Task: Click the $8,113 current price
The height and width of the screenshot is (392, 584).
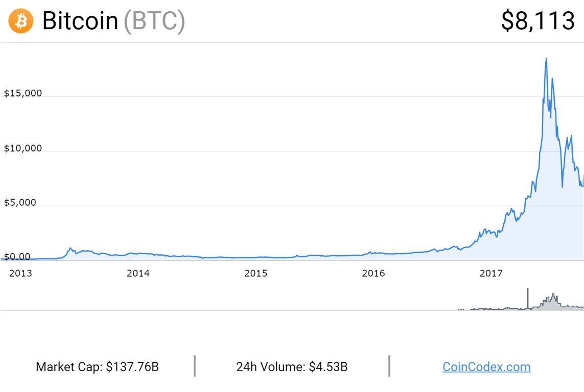Action: [538, 21]
